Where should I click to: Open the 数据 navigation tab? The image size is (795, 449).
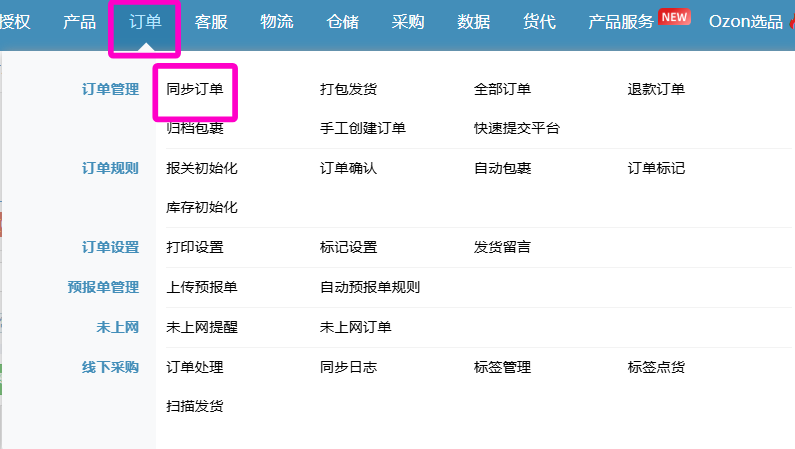pyautogui.click(x=474, y=22)
